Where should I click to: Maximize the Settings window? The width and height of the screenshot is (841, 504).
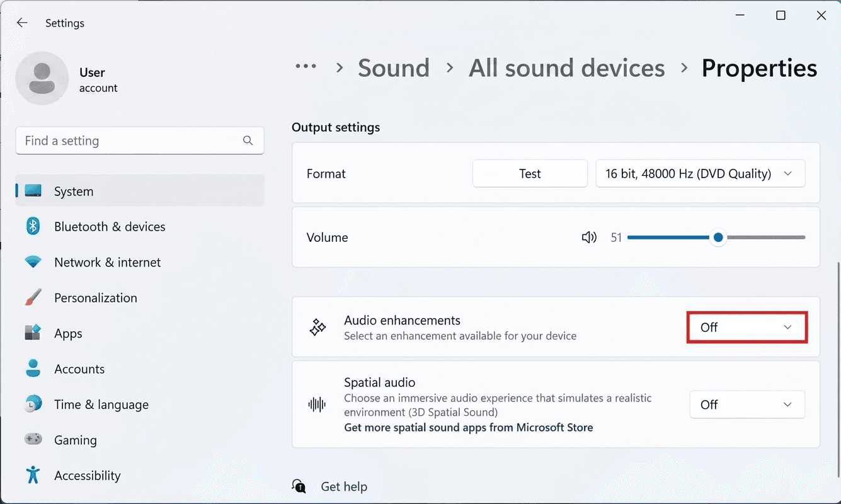click(781, 15)
